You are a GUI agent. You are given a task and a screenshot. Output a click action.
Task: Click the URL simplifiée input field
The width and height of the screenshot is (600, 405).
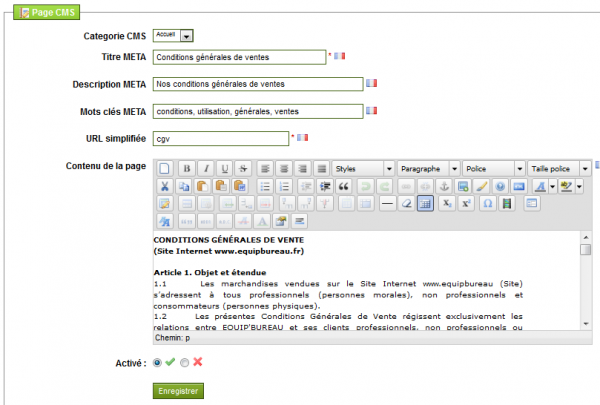click(221, 139)
